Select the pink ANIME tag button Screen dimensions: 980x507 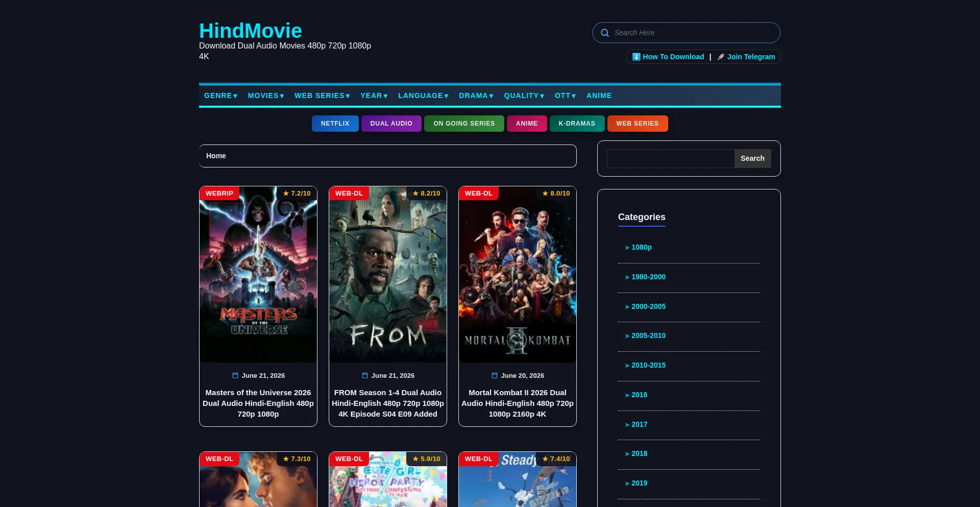coord(527,124)
